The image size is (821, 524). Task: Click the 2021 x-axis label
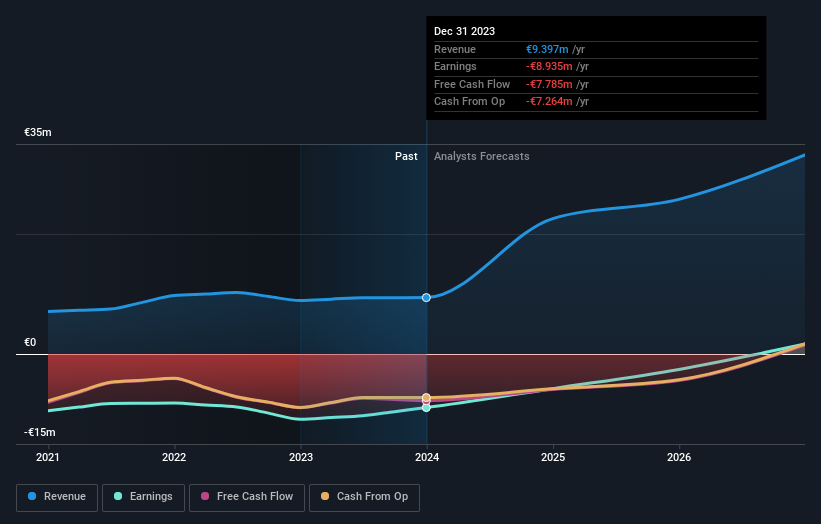48,457
